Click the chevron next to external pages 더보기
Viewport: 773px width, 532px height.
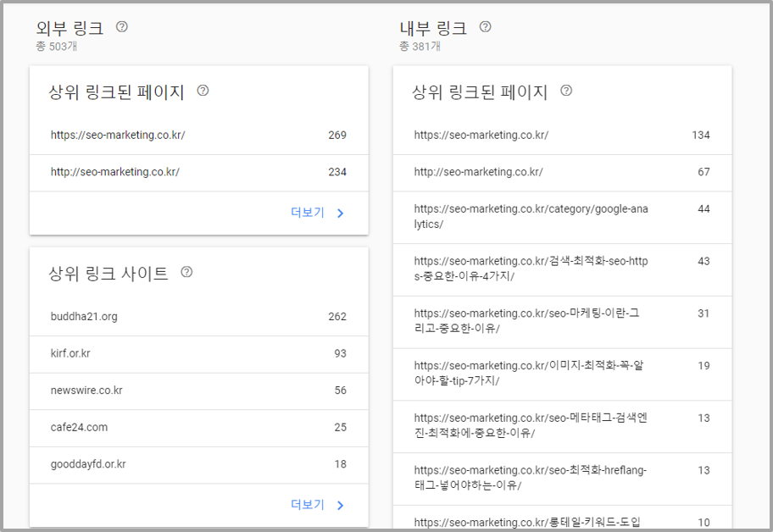[340, 213]
